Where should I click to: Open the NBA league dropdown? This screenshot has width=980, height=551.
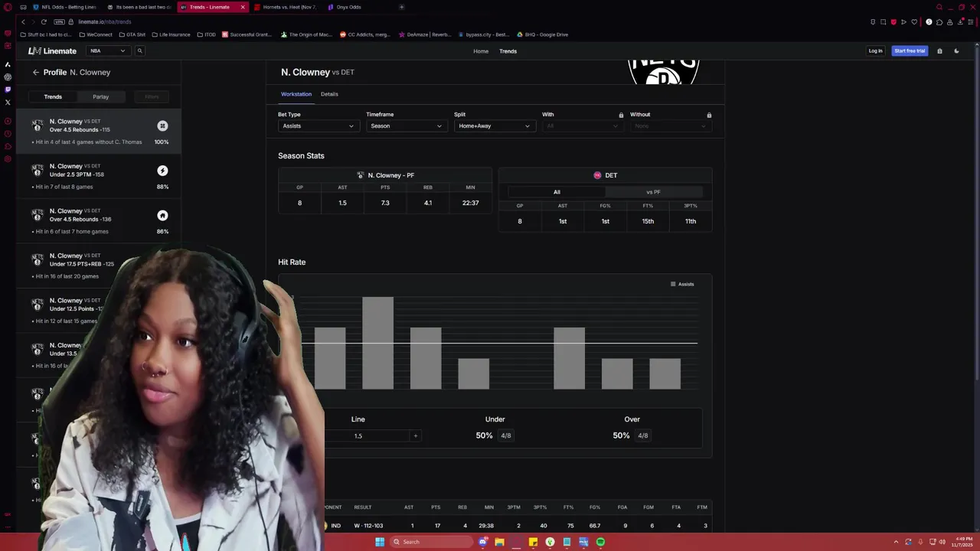coord(108,51)
